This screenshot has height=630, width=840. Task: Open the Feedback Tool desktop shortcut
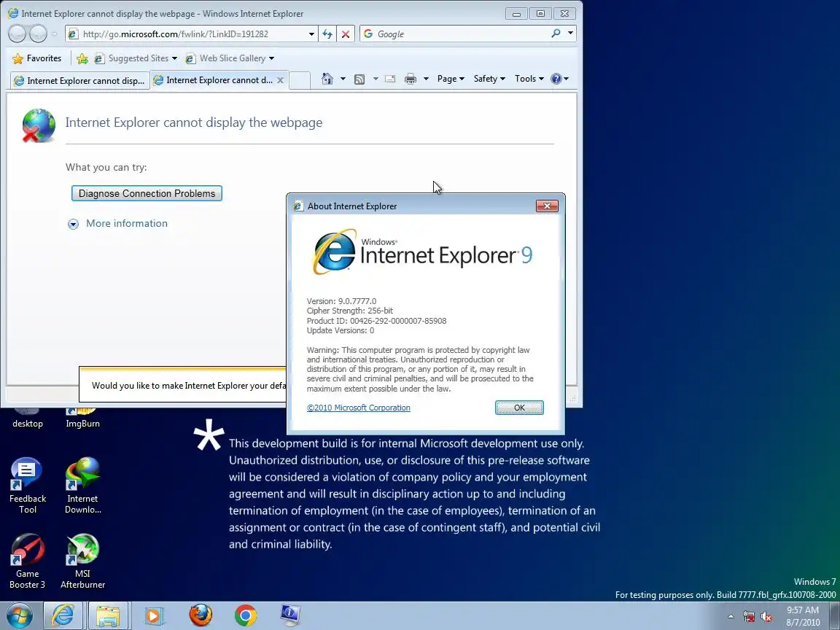coord(27,486)
